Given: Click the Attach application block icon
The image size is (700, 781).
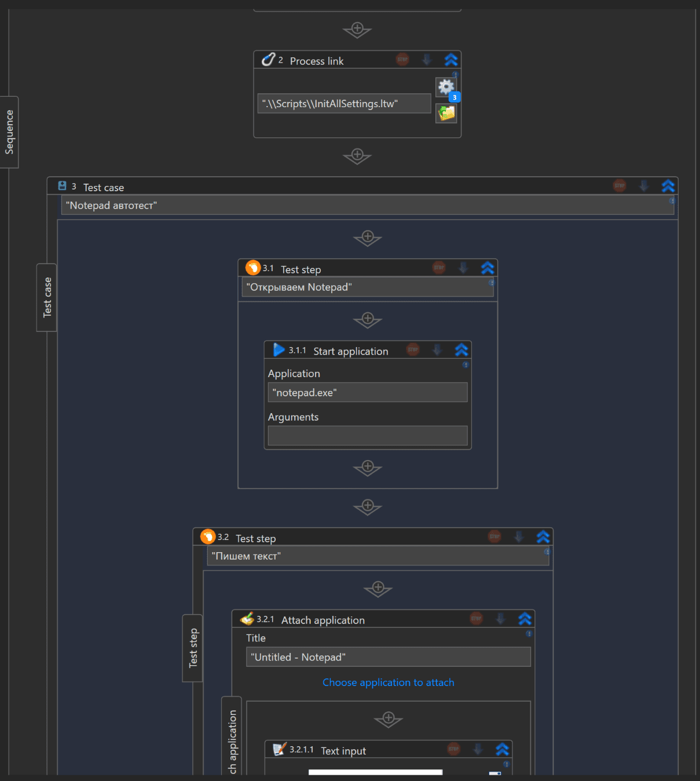Looking at the screenshot, I should coord(247,619).
